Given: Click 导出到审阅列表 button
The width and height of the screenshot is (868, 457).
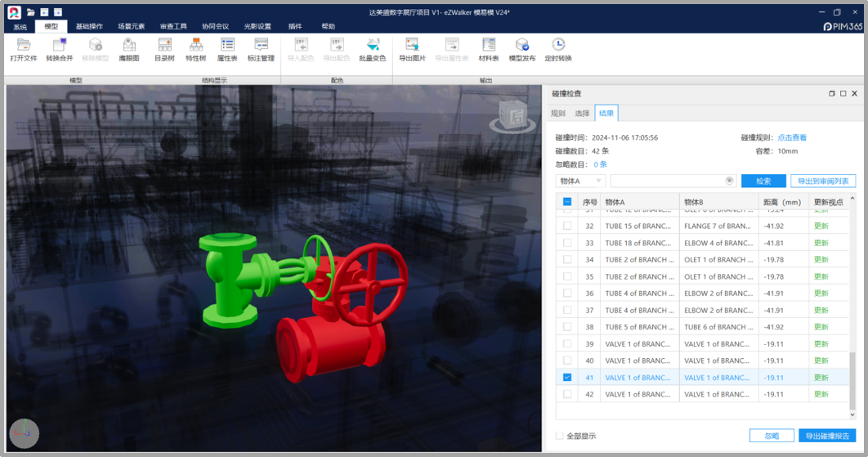Looking at the screenshot, I should click(x=822, y=181).
